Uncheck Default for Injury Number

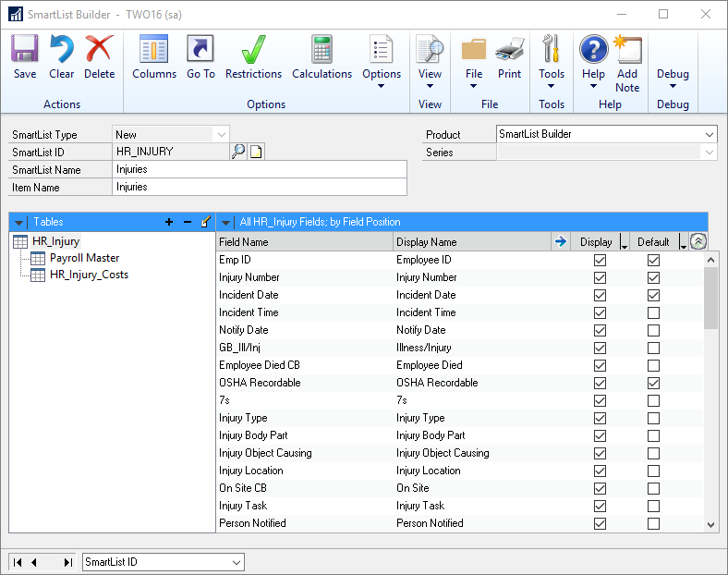[x=653, y=277]
